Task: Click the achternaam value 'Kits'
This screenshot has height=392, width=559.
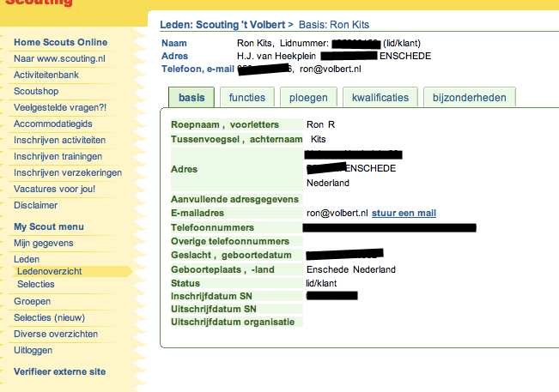Action: click(x=318, y=139)
